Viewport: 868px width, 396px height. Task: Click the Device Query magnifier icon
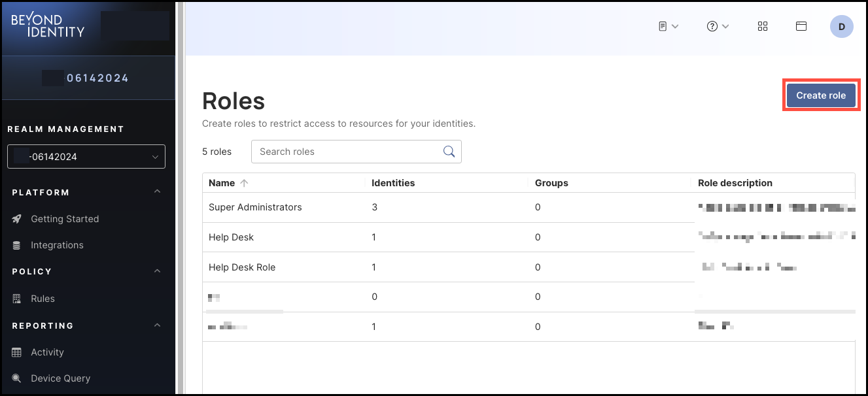(17, 378)
